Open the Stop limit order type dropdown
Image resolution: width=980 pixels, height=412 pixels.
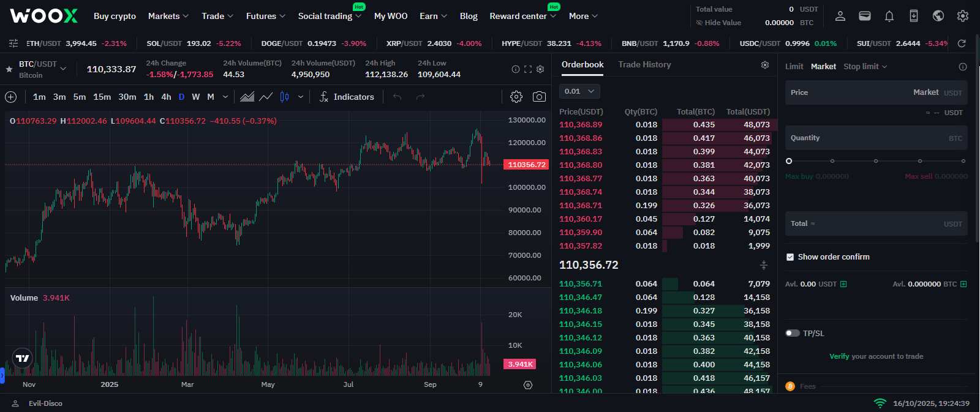[865, 66]
